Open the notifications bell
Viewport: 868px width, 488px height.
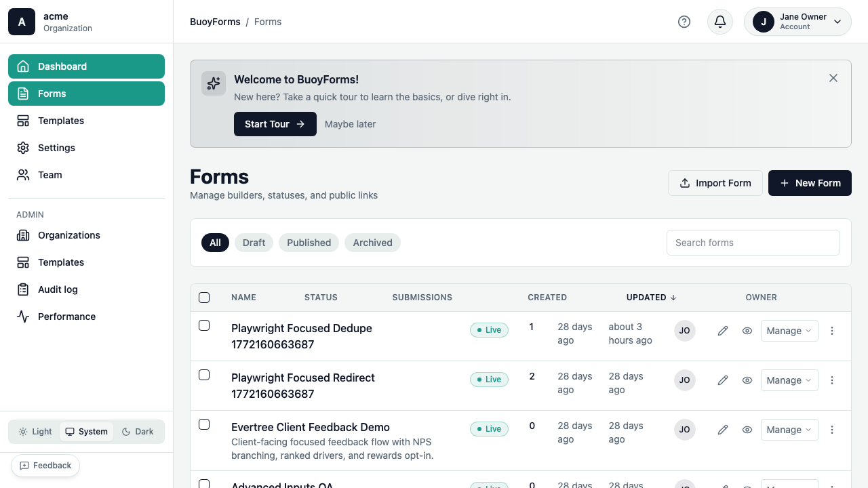[719, 22]
